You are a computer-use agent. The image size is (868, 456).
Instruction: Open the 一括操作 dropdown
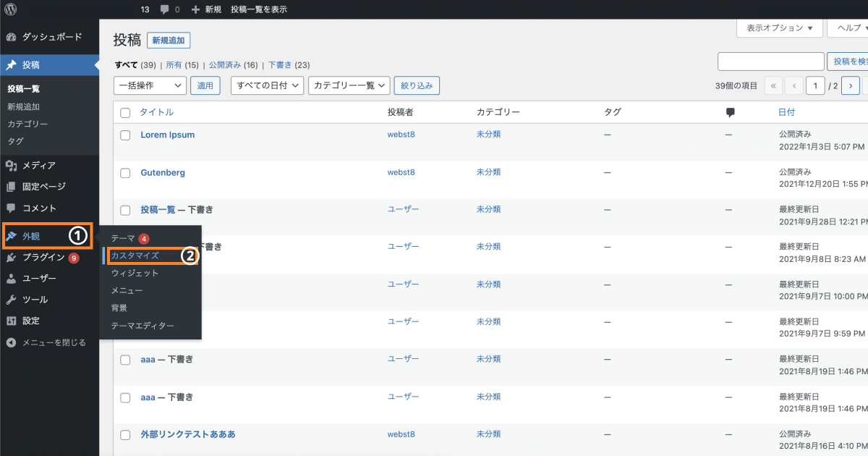click(149, 85)
